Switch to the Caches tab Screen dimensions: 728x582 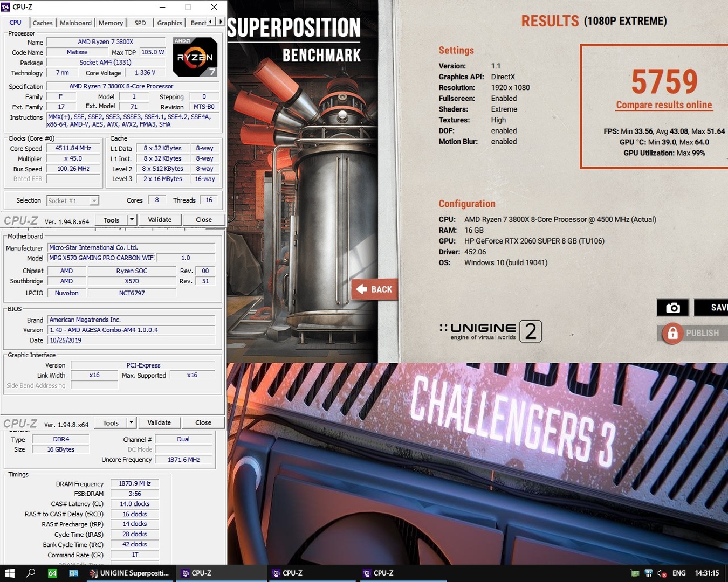pos(42,23)
